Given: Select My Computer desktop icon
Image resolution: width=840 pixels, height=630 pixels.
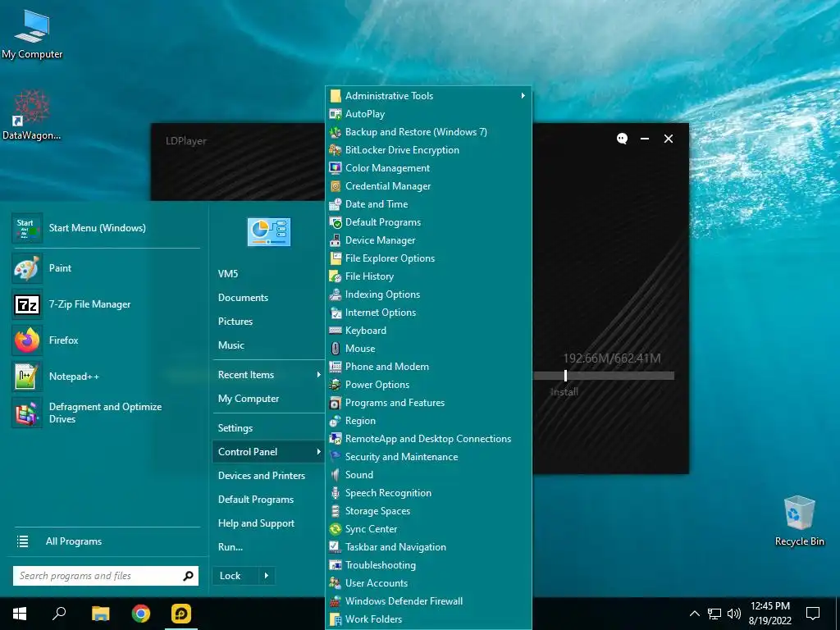Looking at the screenshot, I should (x=32, y=33).
